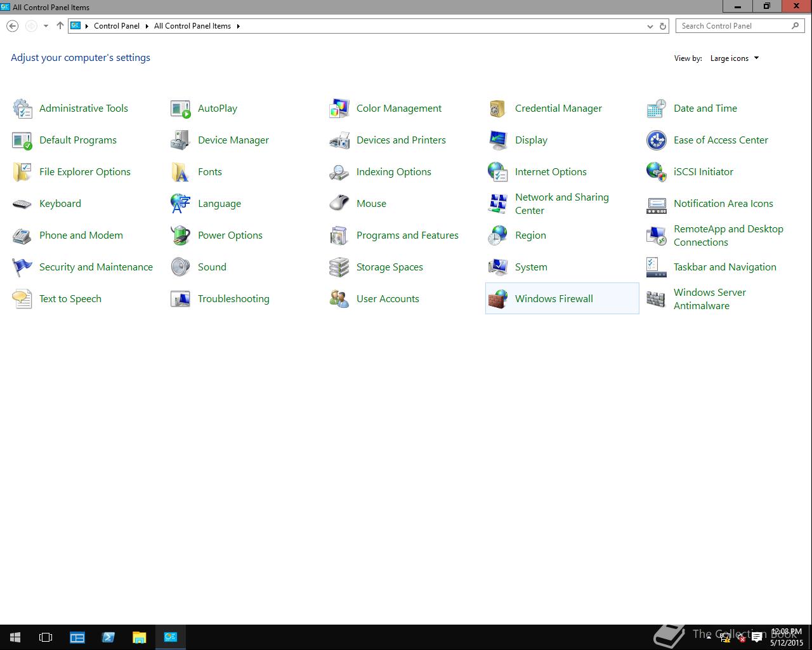Open Credential Manager safe icon
Viewport: 812px width, 650px height.
click(x=498, y=109)
